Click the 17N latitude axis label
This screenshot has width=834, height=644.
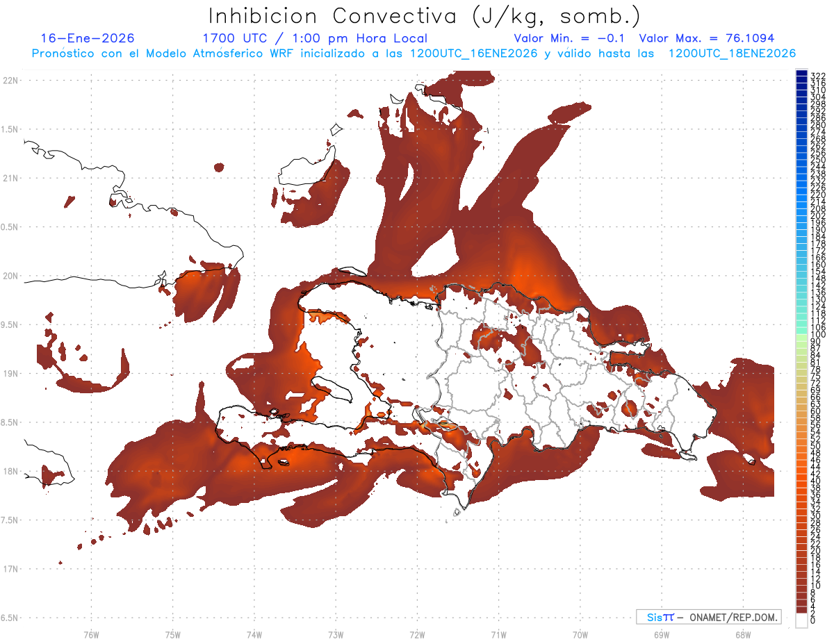pos(11,569)
